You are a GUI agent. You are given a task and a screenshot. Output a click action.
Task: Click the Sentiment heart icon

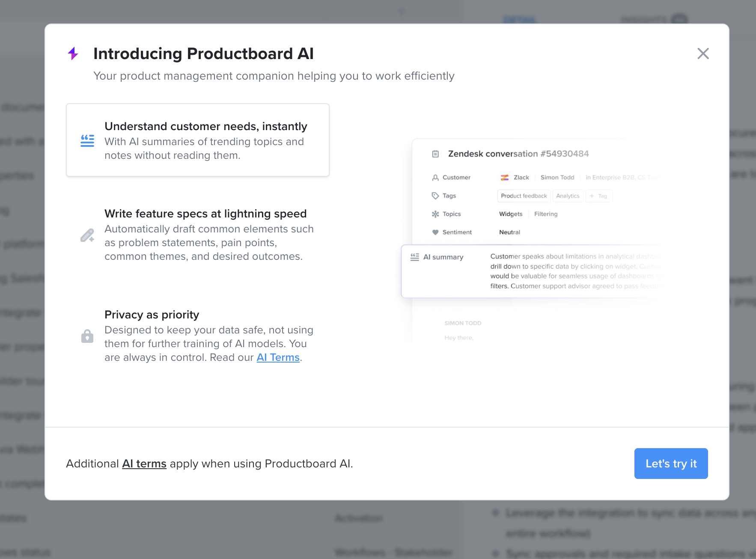435,232
